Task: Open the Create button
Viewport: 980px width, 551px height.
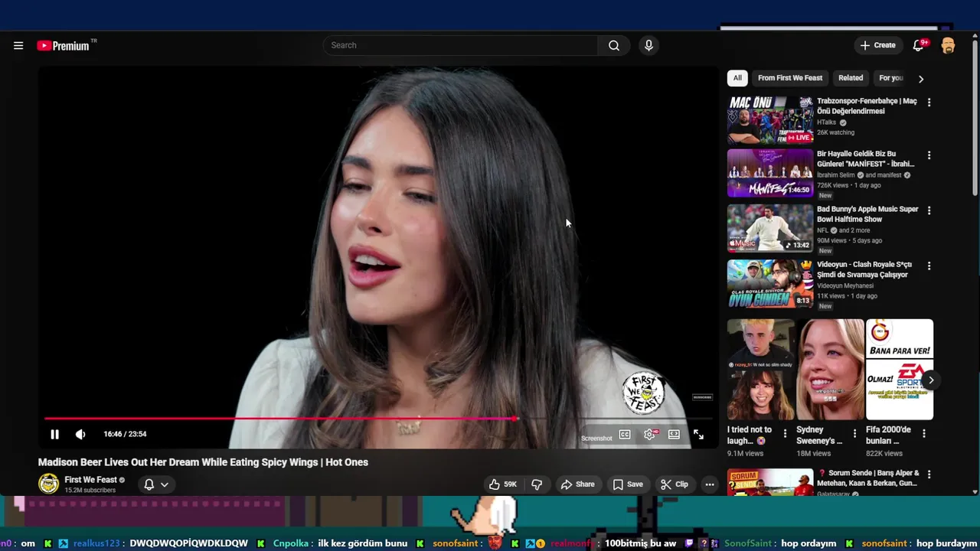Action: pyautogui.click(x=877, y=45)
